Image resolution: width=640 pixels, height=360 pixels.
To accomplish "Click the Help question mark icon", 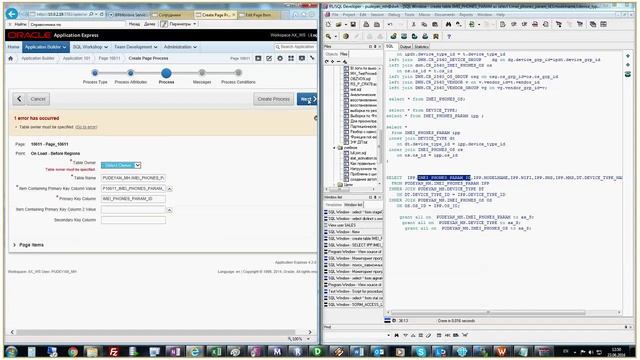I will tap(449, 36).
